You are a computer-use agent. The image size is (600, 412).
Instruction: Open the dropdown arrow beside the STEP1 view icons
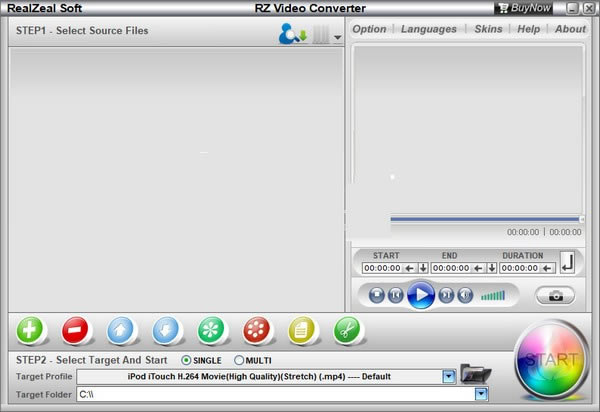coord(338,37)
